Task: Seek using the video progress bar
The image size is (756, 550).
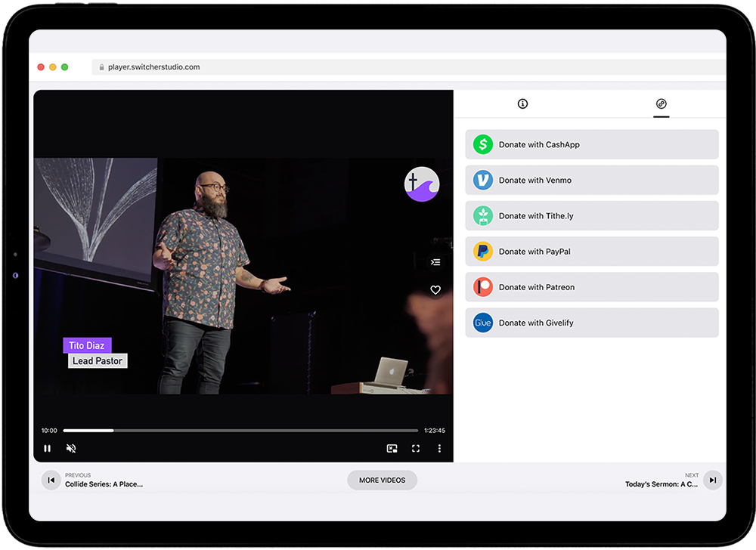Action: (240, 430)
